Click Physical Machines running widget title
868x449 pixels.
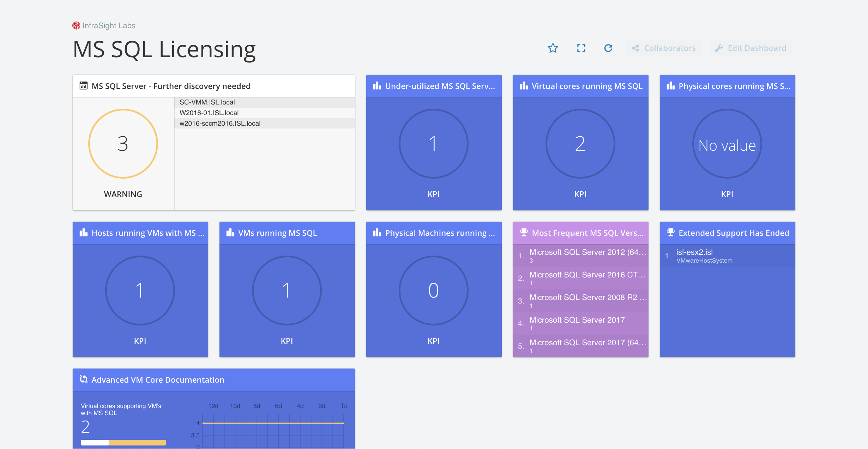(x=440, y=233)
